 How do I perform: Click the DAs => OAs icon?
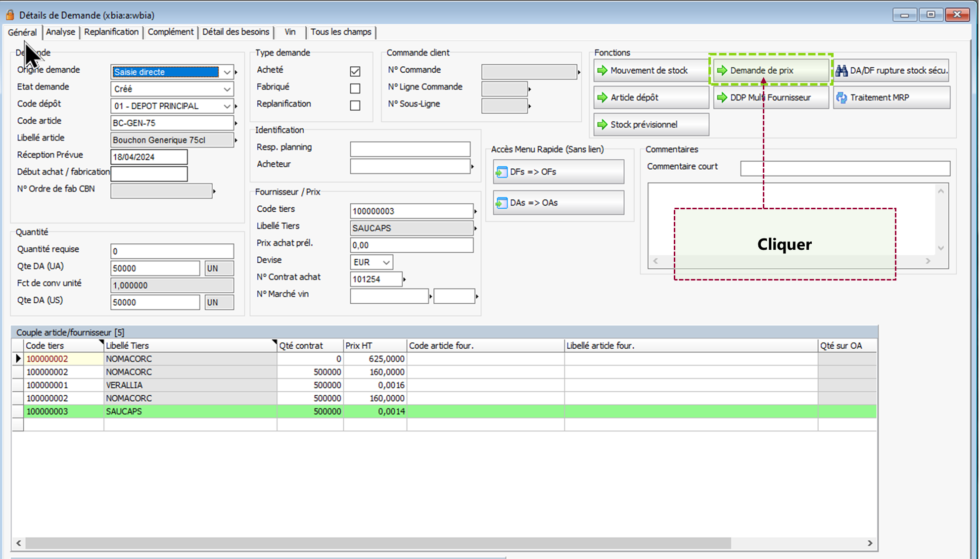[501, 203]
